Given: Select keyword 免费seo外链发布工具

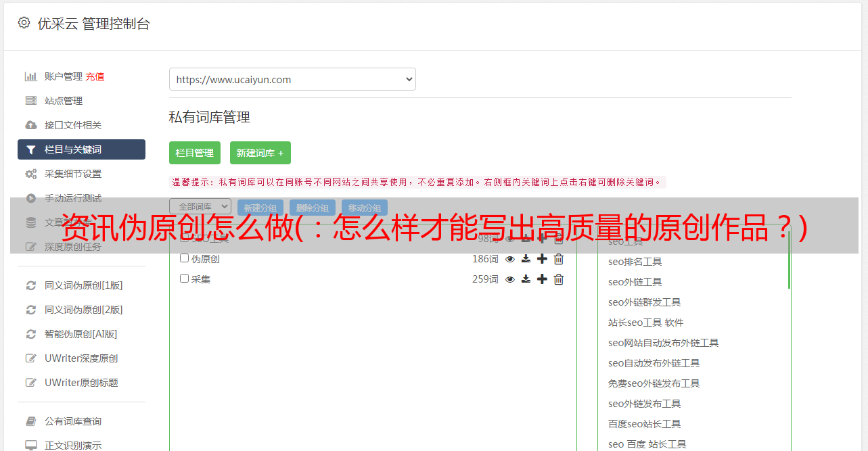Looking at the screenshot, I should point(654,383).
